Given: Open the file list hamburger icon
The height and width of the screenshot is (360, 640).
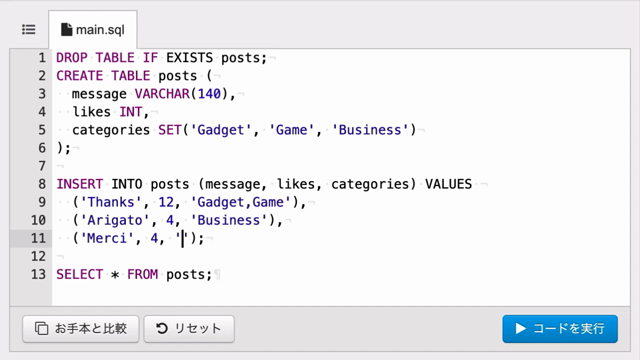Looking at the screenshot, I should click(x=29, y=30).
